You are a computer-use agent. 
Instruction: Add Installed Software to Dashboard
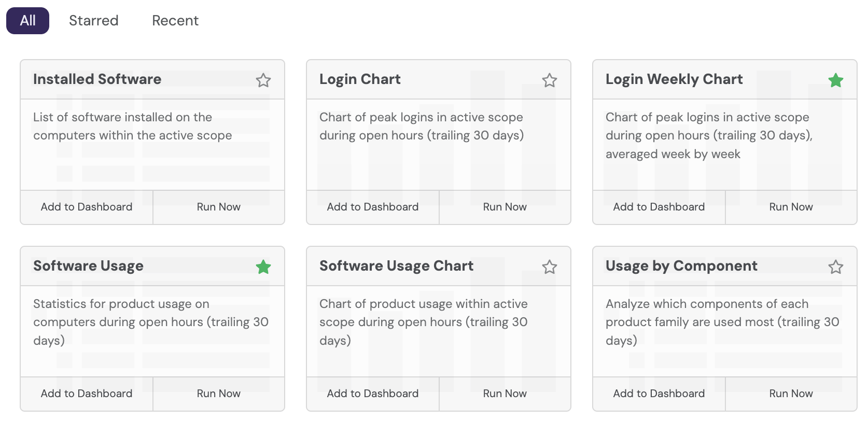pyautogui.click(x=87, y=207)
